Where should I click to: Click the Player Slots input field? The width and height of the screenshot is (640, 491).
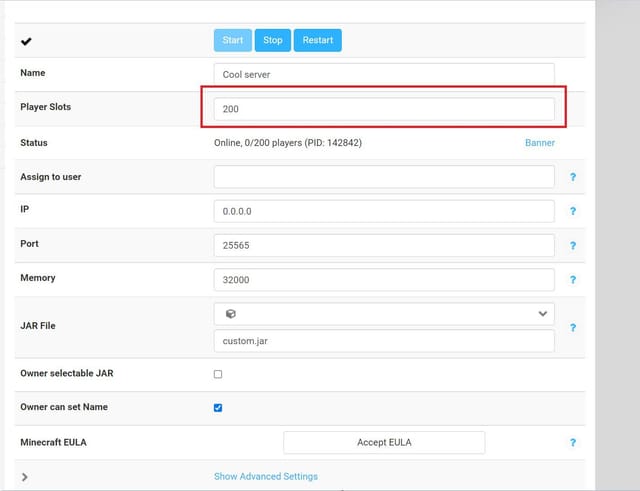384,109
